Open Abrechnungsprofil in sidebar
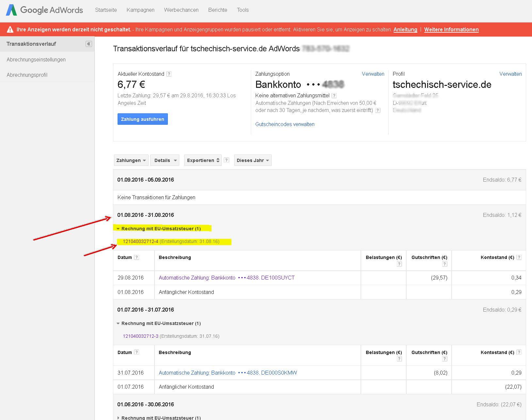The width and height of the screenshot is (532, 420). (x=27, y=75)
